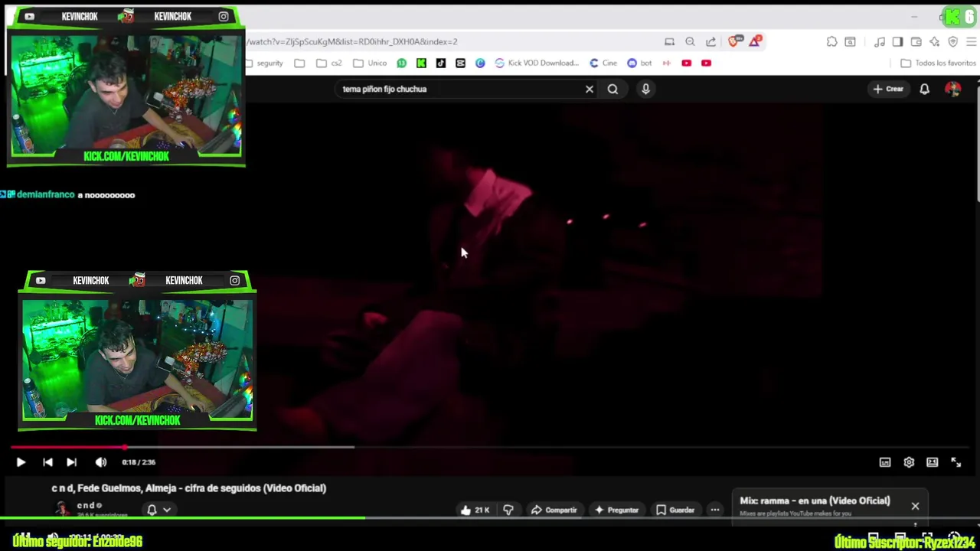Click the YouTube search magnifier button
980x551 pixels.
click(x=612, y=90)
